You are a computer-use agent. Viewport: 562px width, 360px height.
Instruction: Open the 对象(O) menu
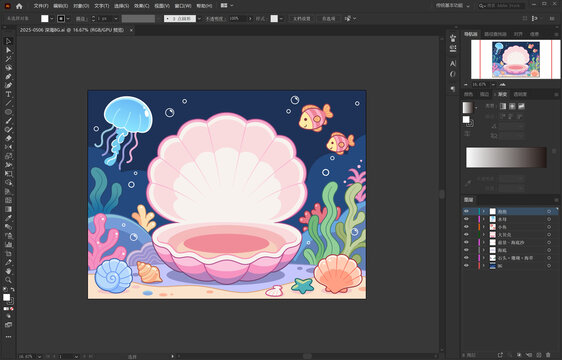click(81, 6)
